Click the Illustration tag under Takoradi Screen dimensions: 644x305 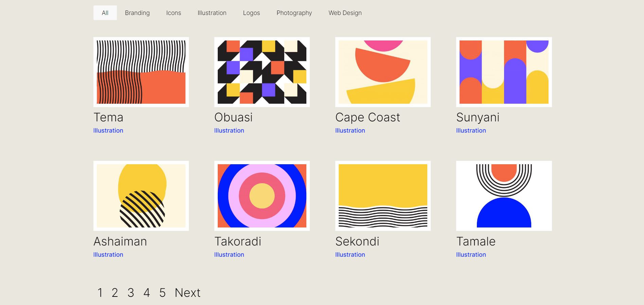tap(229, 255)
